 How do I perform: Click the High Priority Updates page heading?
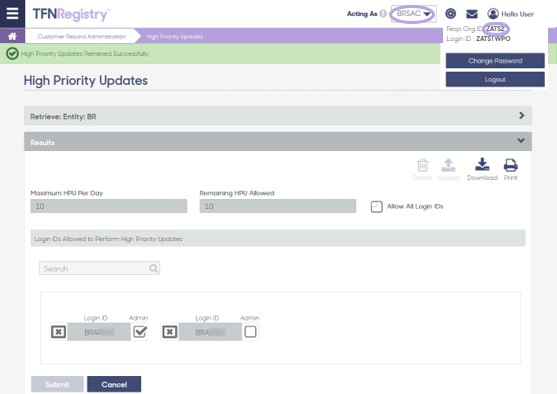point(86,80)
